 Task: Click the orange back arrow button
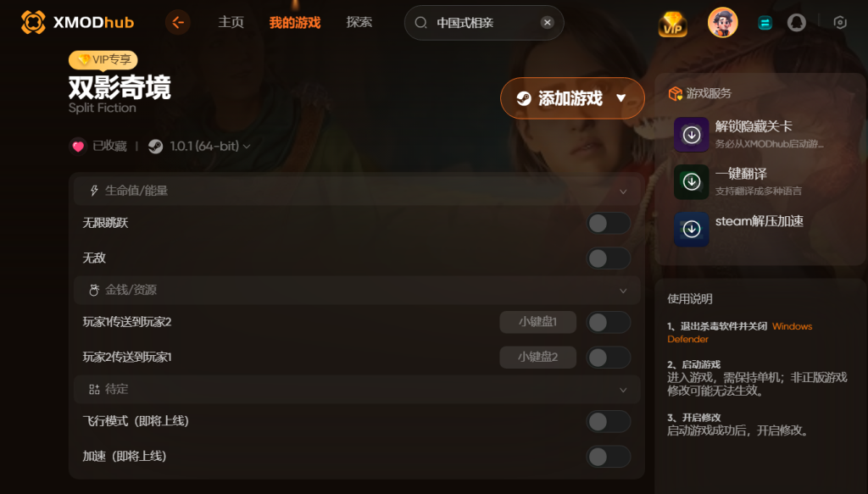pyautogui.click(x=178, y=23)
